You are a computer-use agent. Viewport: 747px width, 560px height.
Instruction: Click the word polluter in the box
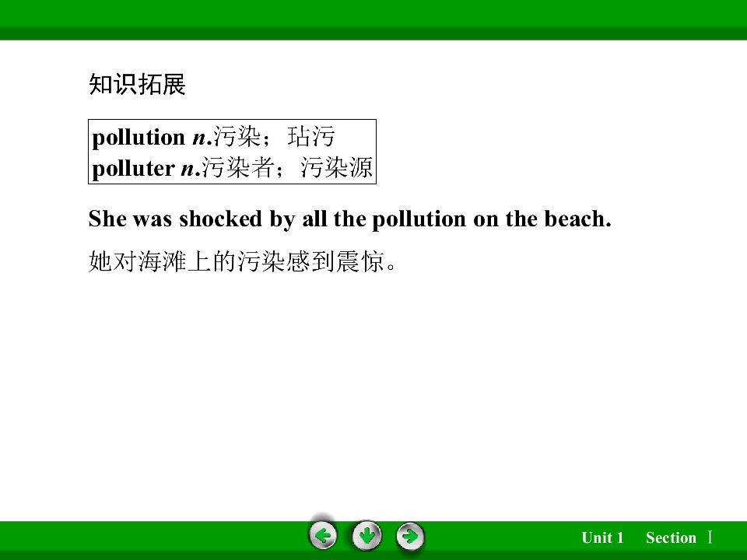point(133,168)
